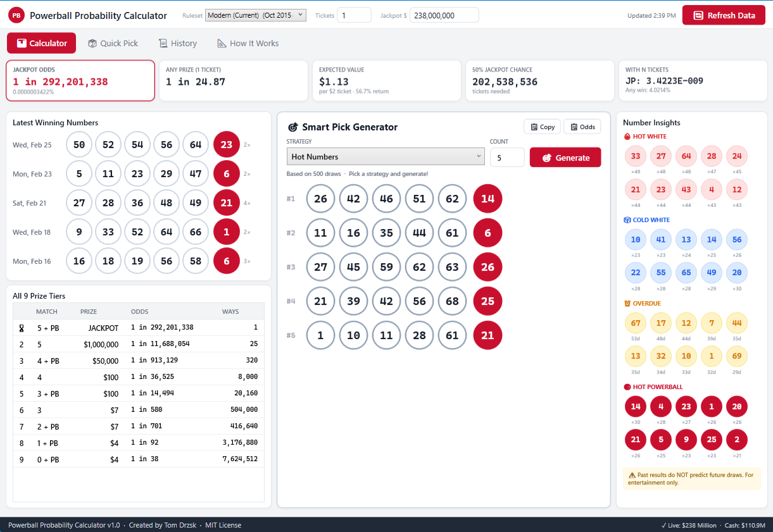Click the ODDS column header
The height and width of the screenshot is (532, 773).
(x=139, y=311)
